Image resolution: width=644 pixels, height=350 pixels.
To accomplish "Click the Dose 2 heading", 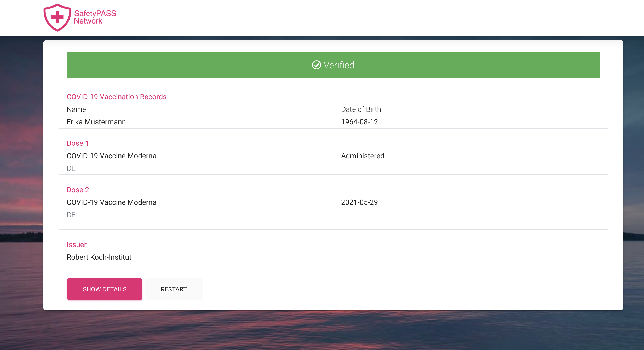I will [x=78, y=190].
